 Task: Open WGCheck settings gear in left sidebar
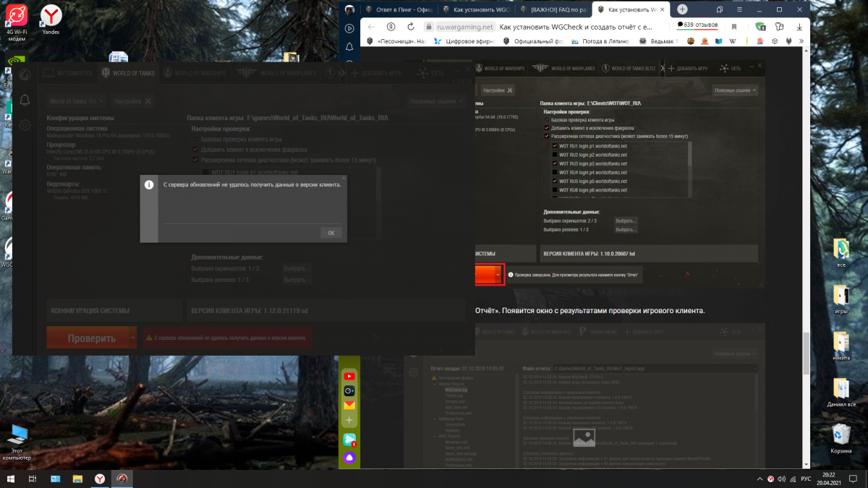pyautogui.click(x=25, y=125)
